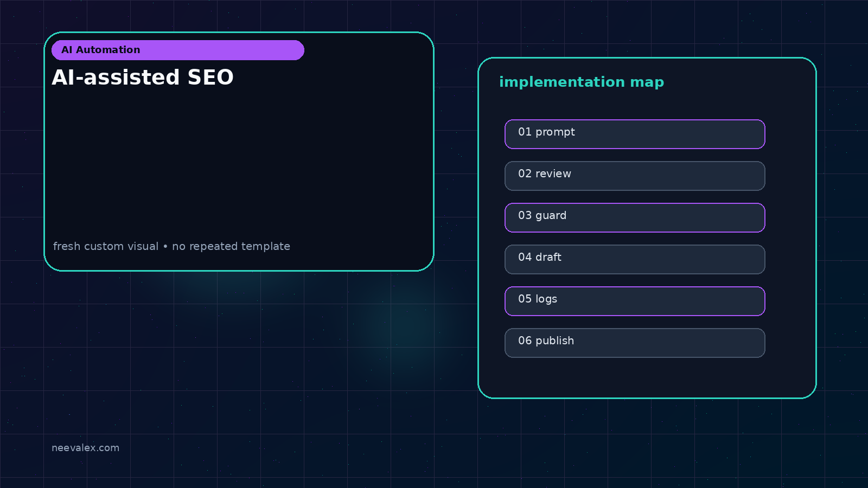Select step 06 publish
This screenshot has width=868, height=488.
(x=635, y=343)
